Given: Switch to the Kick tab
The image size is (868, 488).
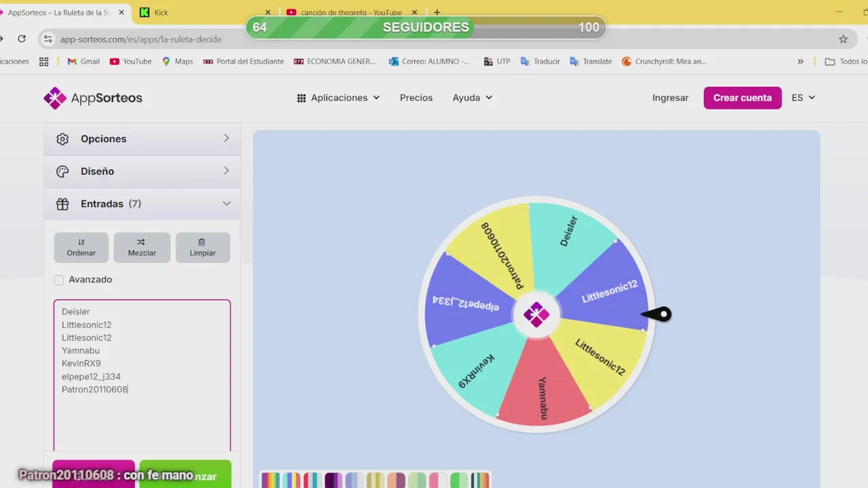Looking at the screenshot, I should (x=203, y=12).
